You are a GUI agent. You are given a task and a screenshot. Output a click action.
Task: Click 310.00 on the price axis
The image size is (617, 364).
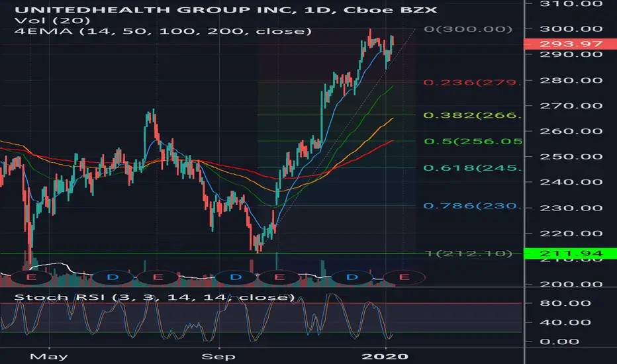click(x=571, y=4)
